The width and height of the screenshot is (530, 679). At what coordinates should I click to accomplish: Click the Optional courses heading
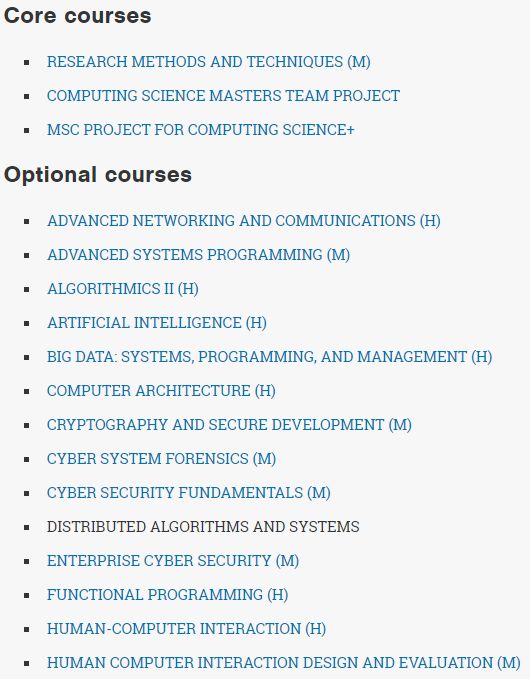[97, 175]
